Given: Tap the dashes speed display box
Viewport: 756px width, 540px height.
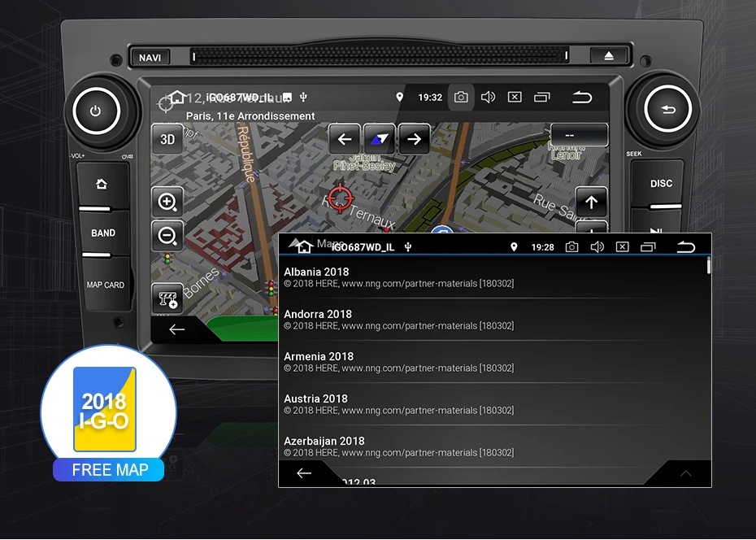Looking at the screenshot, I should [579, 135].
